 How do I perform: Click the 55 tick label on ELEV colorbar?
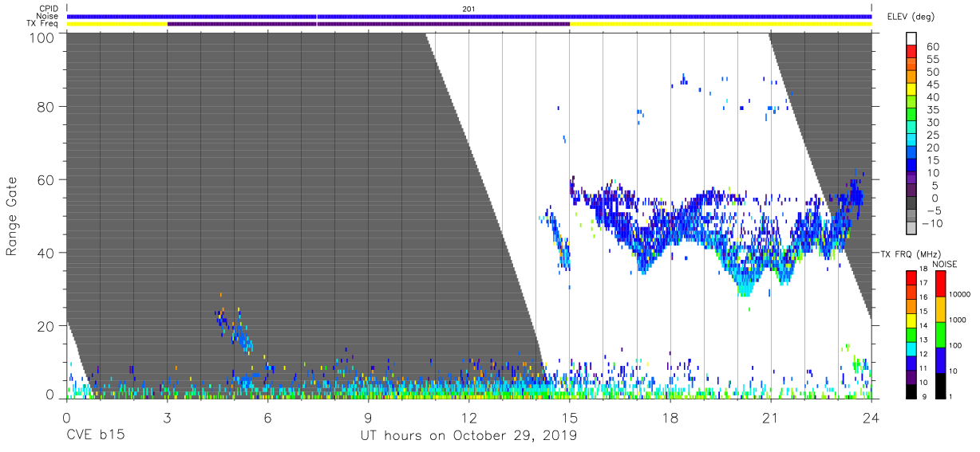pos(932,60)
